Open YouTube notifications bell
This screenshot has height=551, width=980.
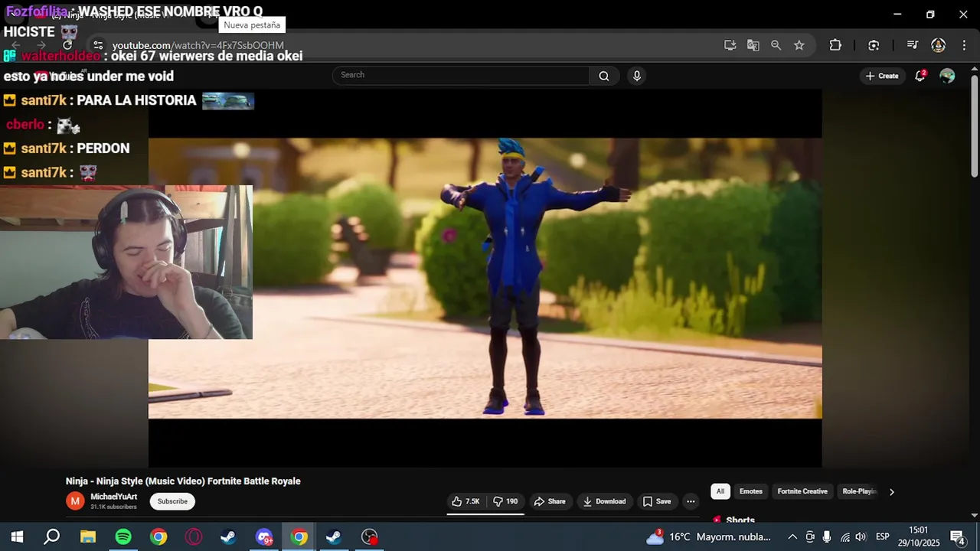920,76
